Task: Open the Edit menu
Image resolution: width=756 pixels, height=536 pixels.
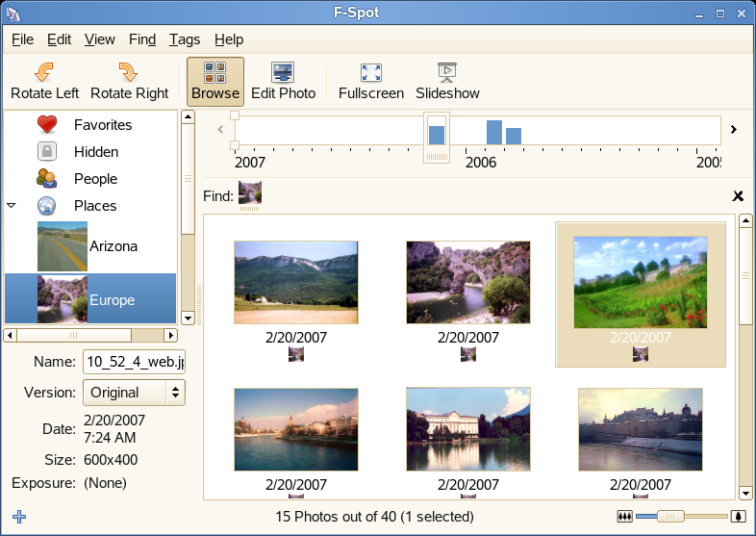Action: click(x=59, y=39)
